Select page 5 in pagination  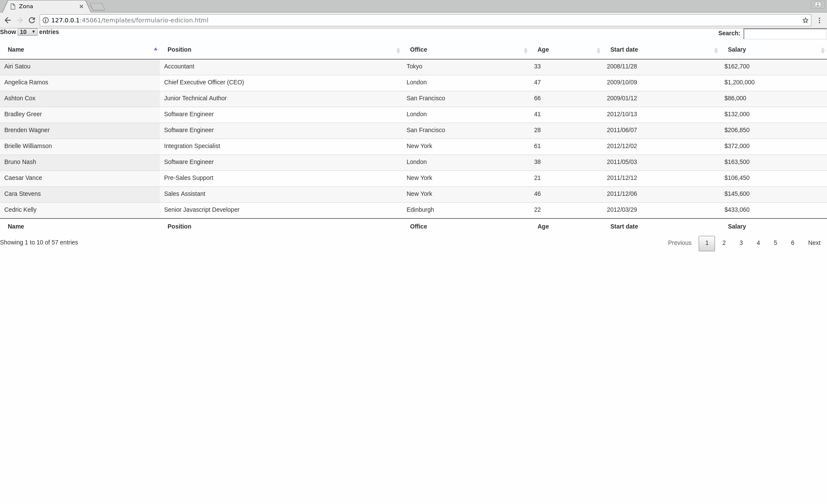pyautogui.click(x=775, y=243)
